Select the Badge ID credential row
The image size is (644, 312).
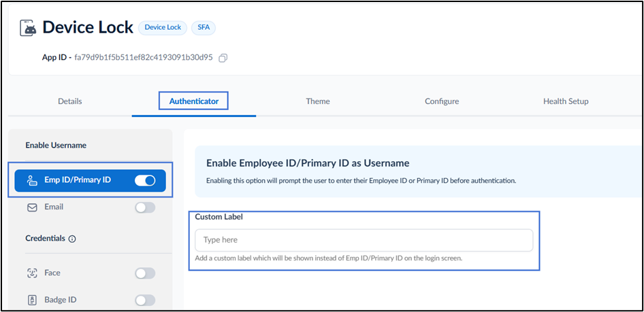click(x=90, y=300)
